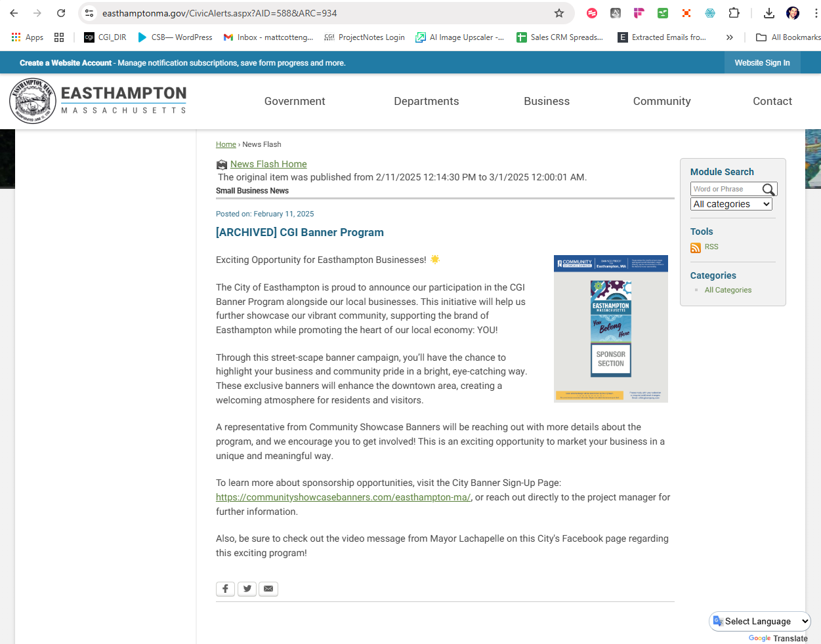Open the red round browser extension
Image resolution: width=821 pixels, height=644 pixels.
(592, 13)
